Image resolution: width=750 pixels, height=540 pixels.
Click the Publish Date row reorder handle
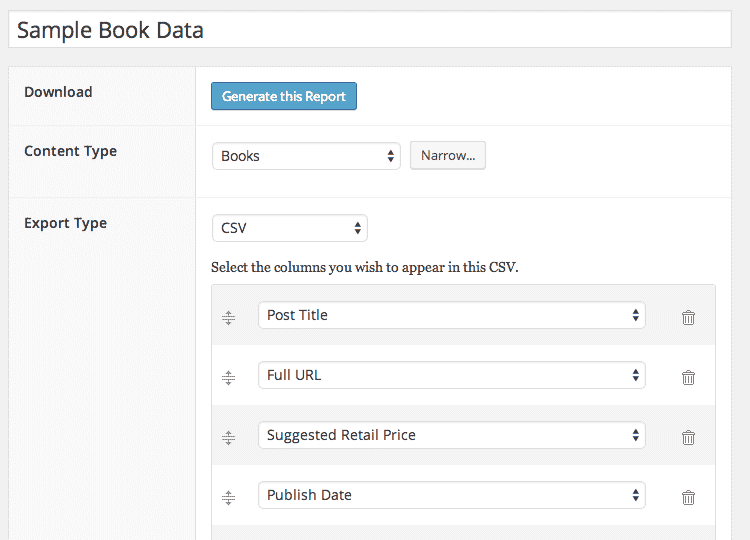click(x=229, y=498)
